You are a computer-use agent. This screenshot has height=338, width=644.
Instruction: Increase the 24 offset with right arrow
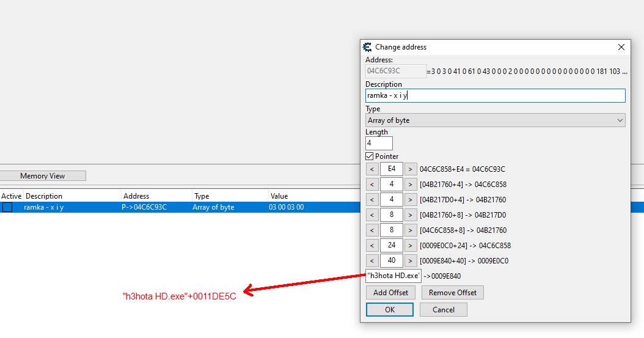[411, 246]
